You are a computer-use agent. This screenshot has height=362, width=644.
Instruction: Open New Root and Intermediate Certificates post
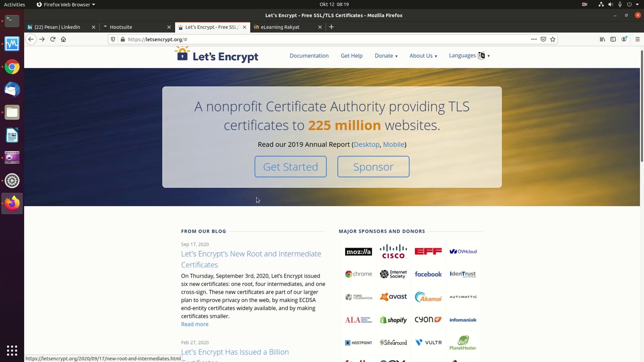pos(251,259)
